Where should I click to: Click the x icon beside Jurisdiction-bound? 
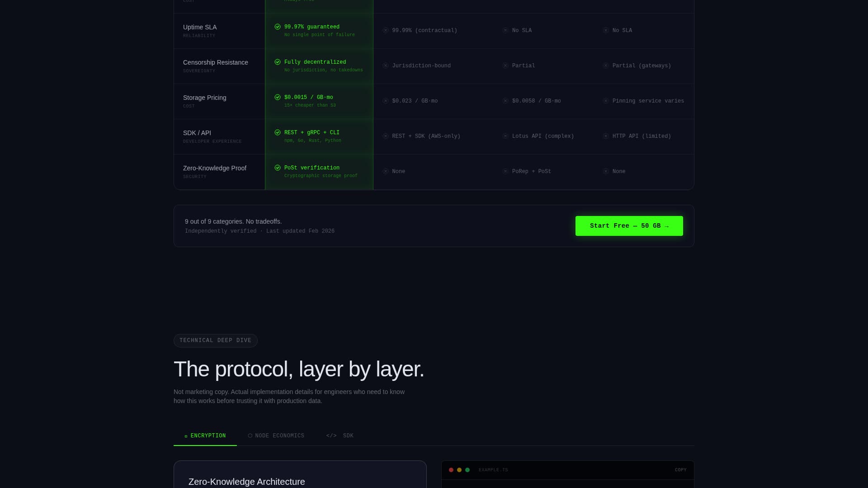(x=386, y=66)
